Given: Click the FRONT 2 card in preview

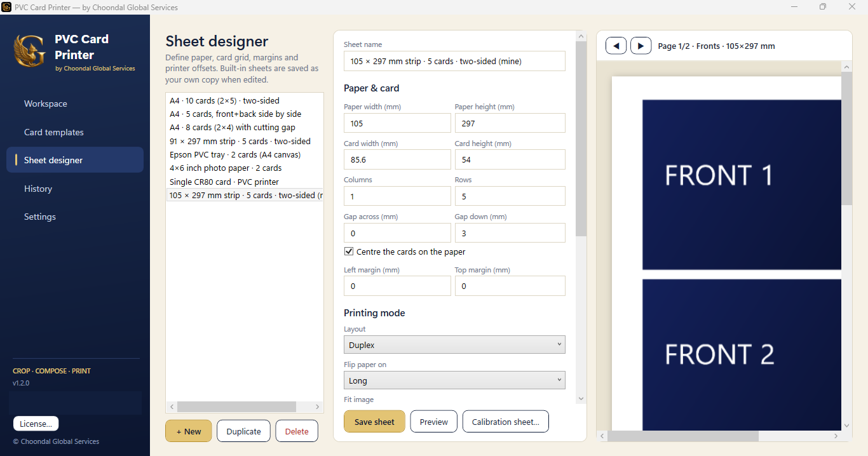Looking at the screenshot, I should click(x=742, y=355).
